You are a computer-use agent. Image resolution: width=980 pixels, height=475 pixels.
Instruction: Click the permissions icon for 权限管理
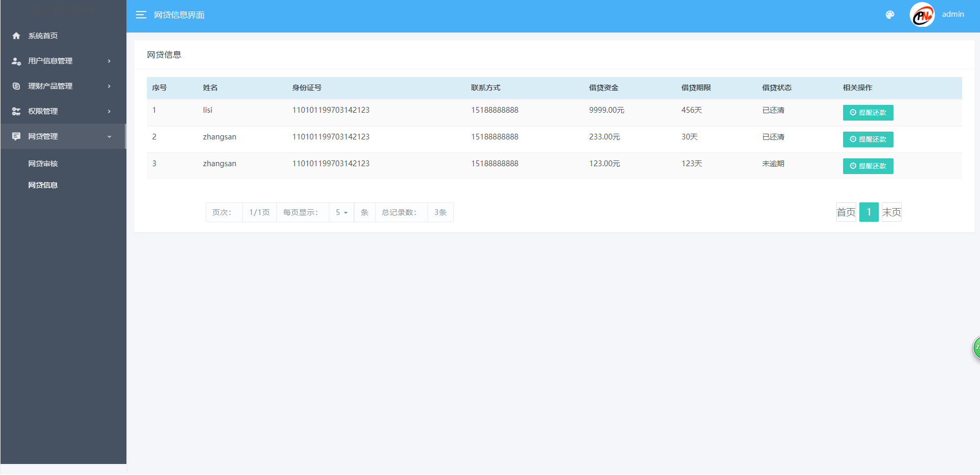(16, 111)
